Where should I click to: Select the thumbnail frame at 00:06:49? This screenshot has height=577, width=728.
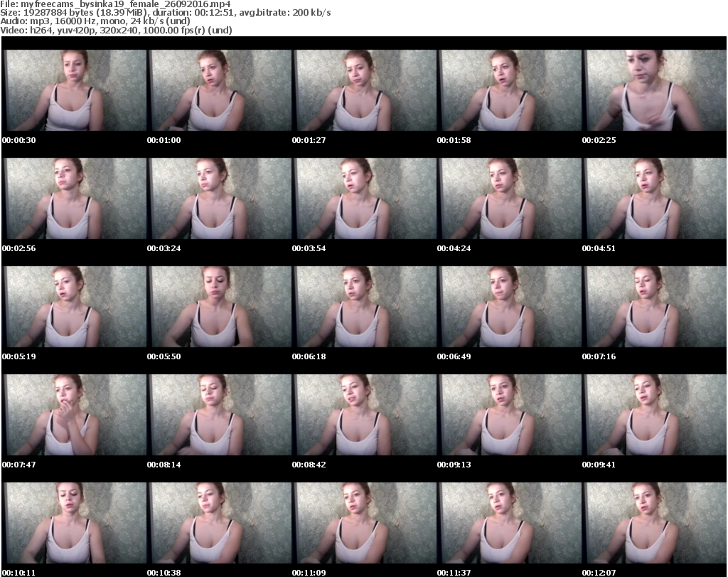click(x=509, y=307)
